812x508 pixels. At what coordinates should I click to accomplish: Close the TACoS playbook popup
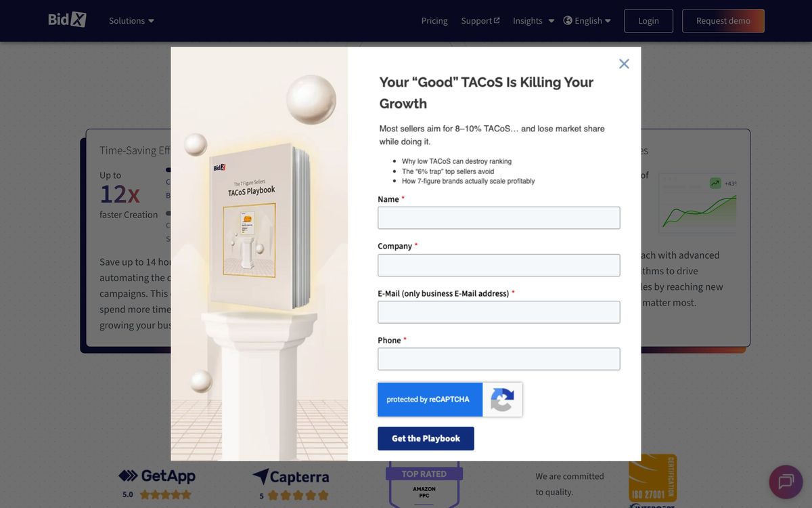[x=624, y=64]
